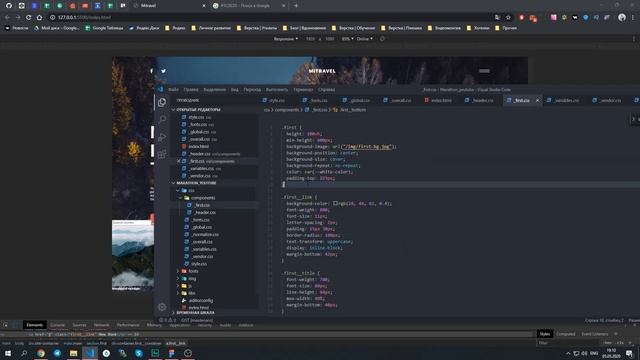Screen dimensions: 640x360
Task: Open the File menu in VS Code
Action: point(173,89)
